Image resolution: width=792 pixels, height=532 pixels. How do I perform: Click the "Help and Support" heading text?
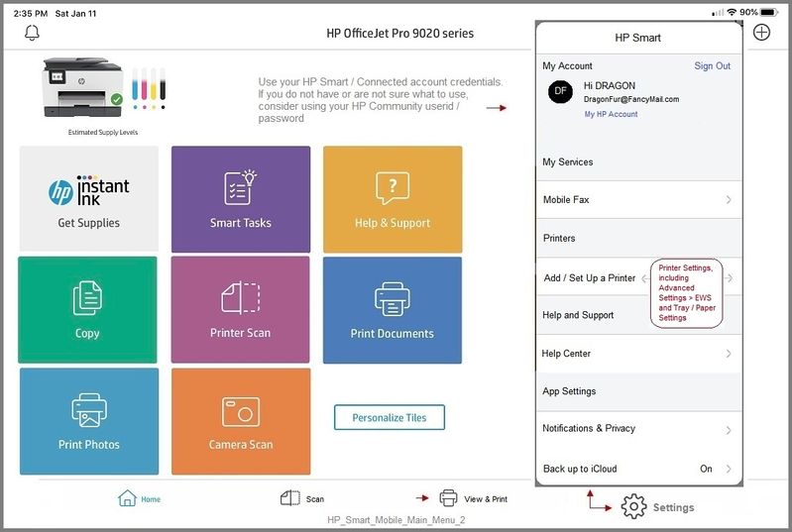pos(578,315)
